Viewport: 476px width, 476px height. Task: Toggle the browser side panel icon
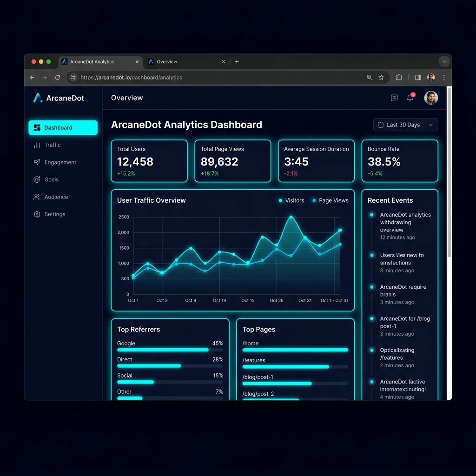(x=418, y=78)
